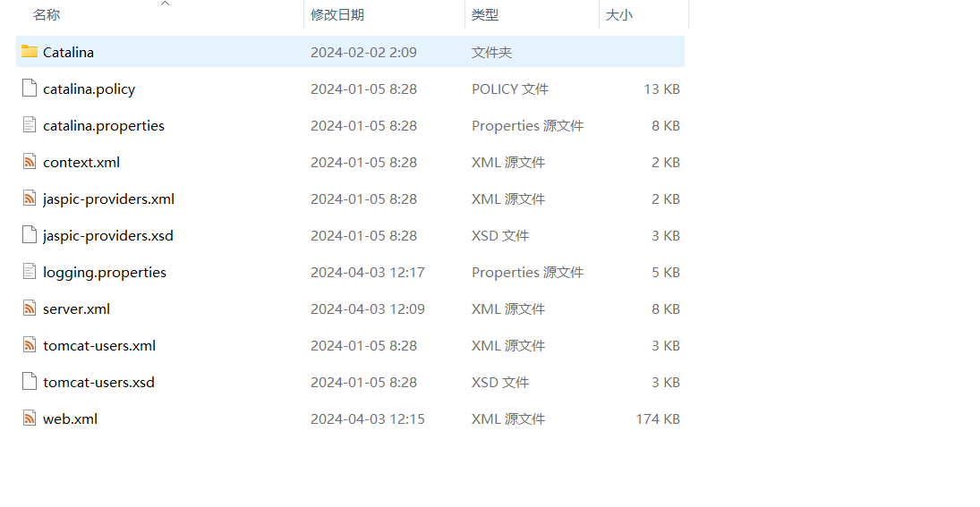980x507 pixels.
Task: Select the catalina.policy file icon
Action: [x=30, y=89]
